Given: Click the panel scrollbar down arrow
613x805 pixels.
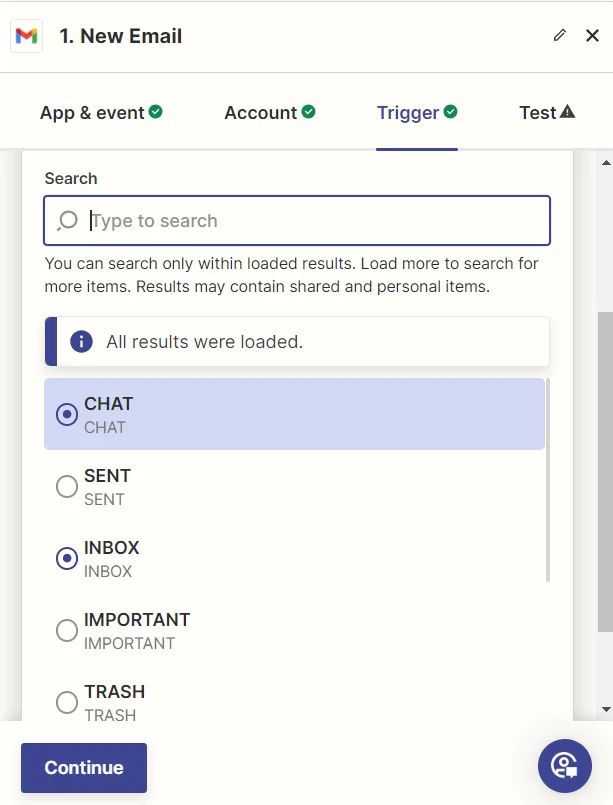Looking at the screenshot, I should (x=606, y=709).
